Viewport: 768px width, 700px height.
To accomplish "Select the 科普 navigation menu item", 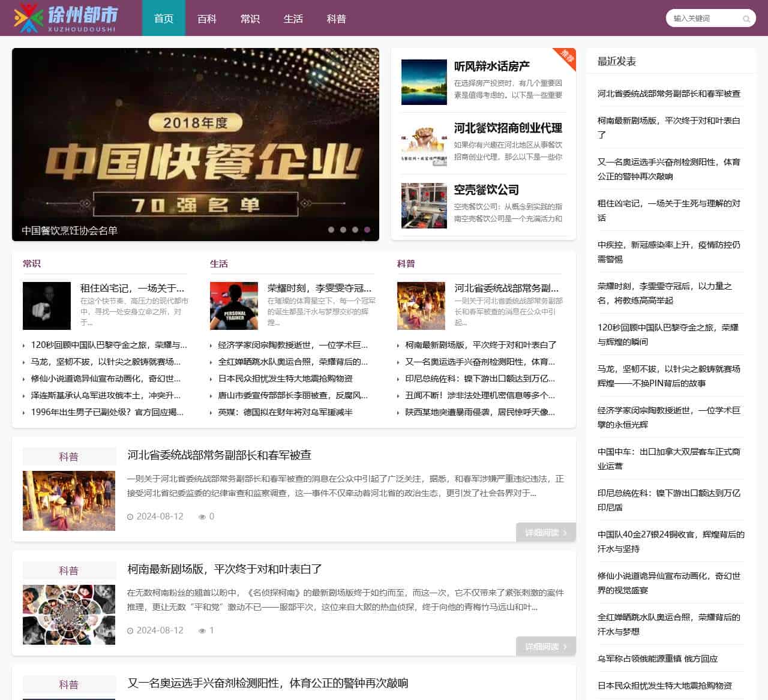I will point(337,19).
